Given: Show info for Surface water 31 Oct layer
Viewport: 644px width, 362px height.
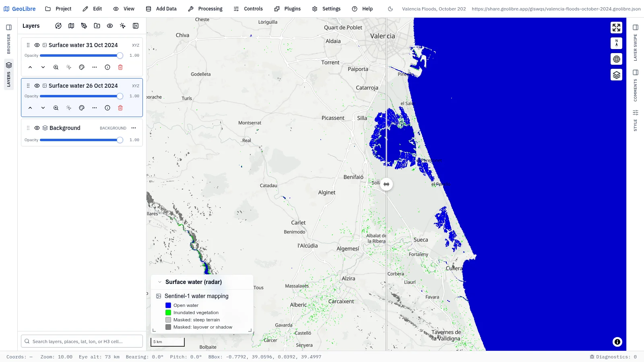Looking at the screenshot, I should (107, 67).
